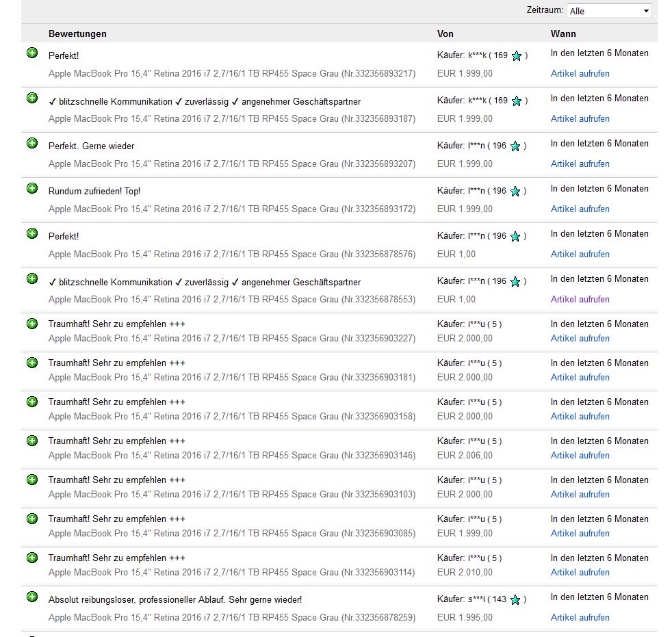
Task: Click the green plus icon for Nr.332356878553
Action: click(x=32, y=278)
